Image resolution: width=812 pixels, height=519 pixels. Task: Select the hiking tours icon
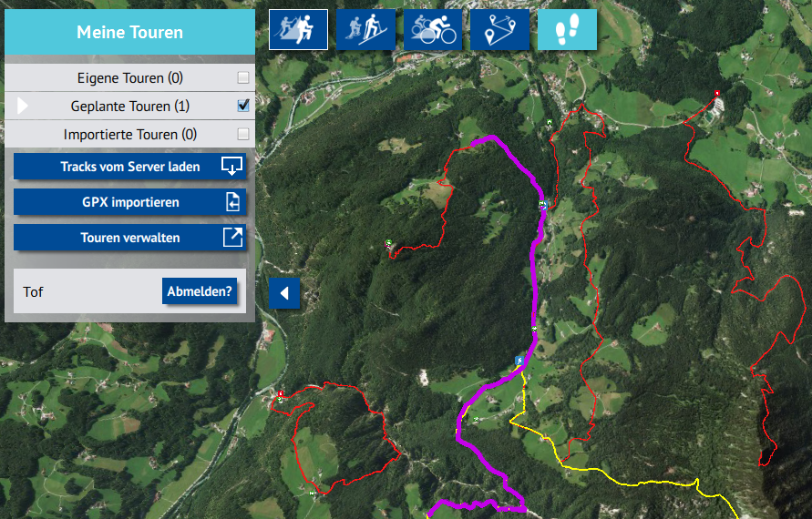click(x=298, y=29)
